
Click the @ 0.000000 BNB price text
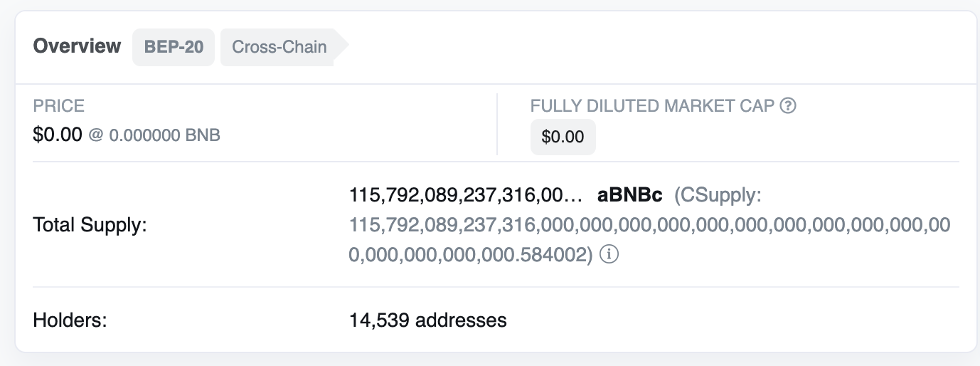point(154,135)
